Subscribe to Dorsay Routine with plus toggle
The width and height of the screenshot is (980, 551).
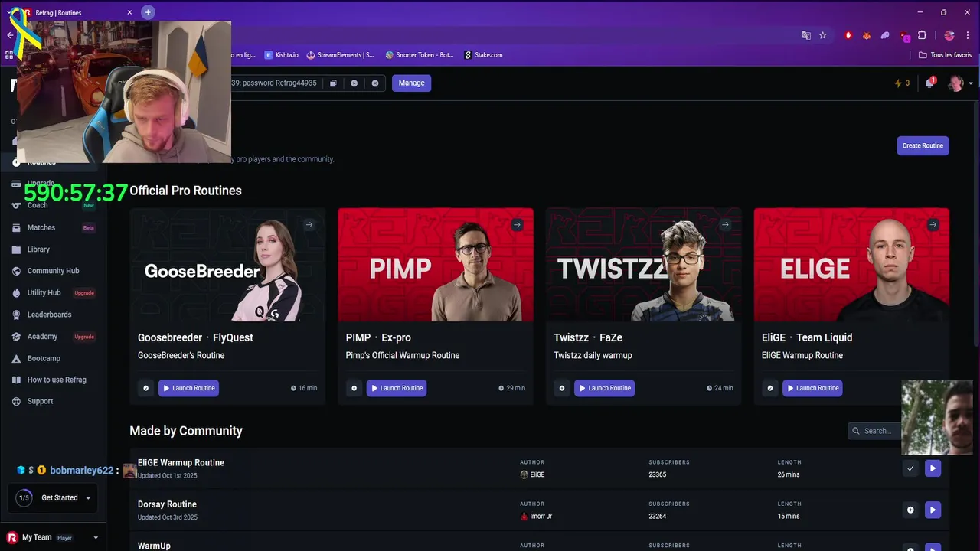(x=910, y=510)
